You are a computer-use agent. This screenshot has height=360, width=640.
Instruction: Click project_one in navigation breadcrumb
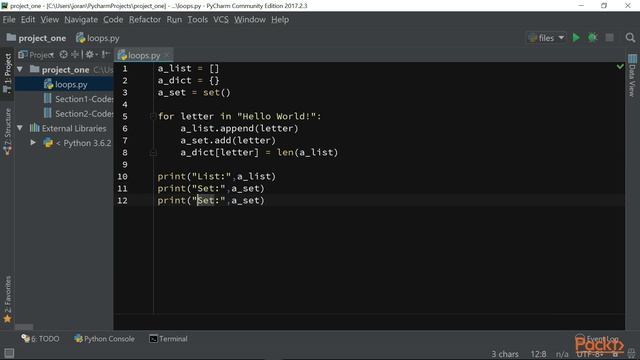tap(42, 38)
